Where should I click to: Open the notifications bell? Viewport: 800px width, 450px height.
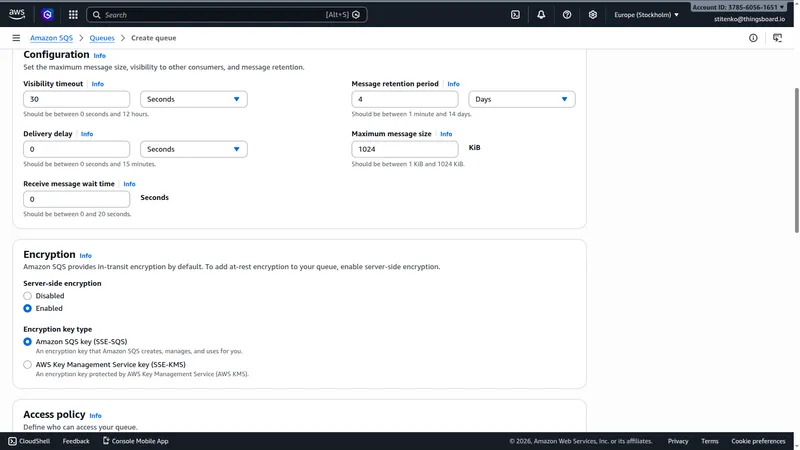pos(541,15)
